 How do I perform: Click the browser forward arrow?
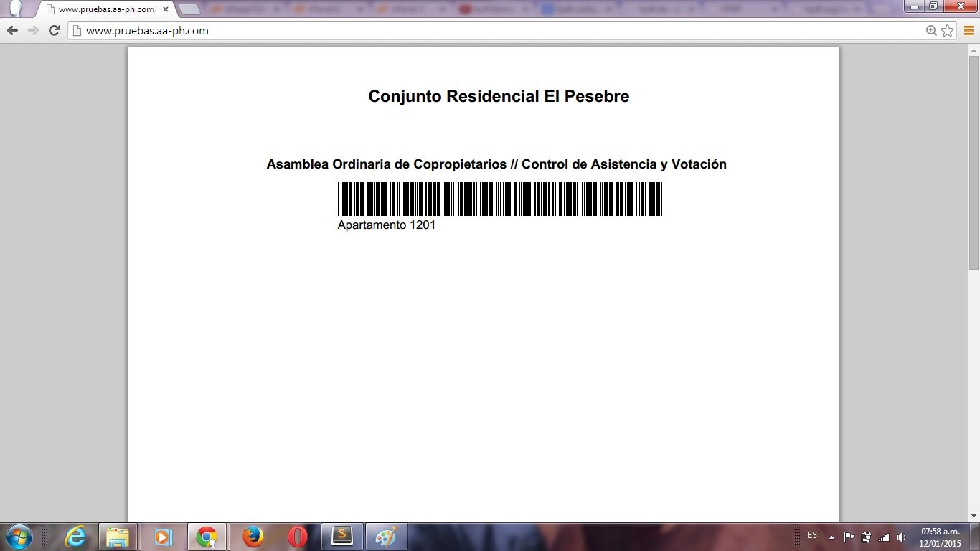tap(33, 31)
